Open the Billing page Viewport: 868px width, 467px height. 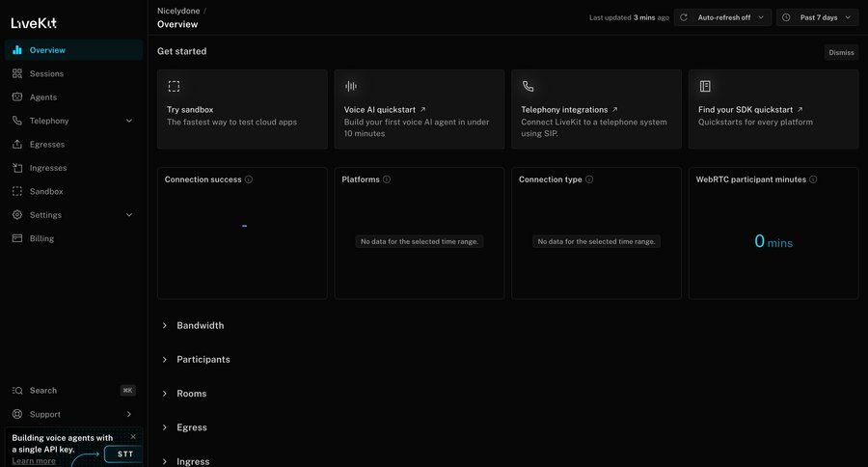coord(73,238)
